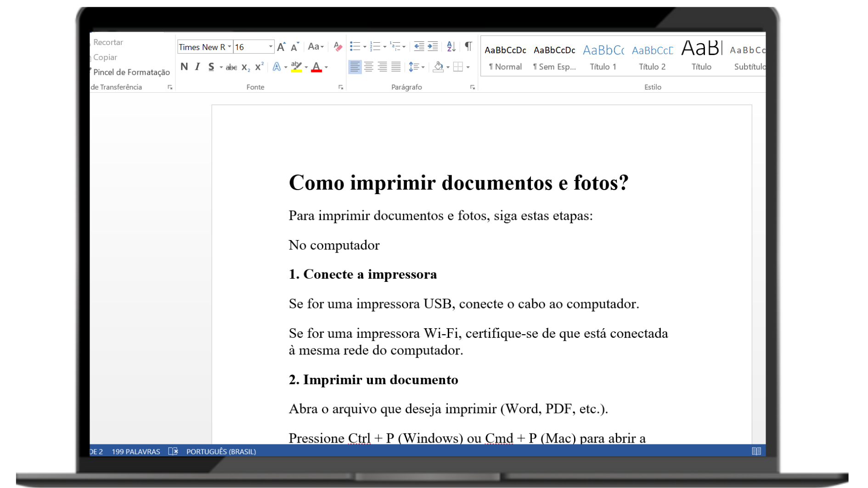The image size is (868, 488).
Task: Apply the red font color swatch
Action: 316,67
